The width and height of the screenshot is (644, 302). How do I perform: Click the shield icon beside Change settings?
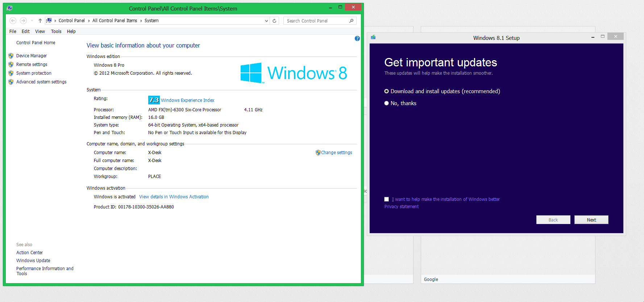[x=318, y=153]
